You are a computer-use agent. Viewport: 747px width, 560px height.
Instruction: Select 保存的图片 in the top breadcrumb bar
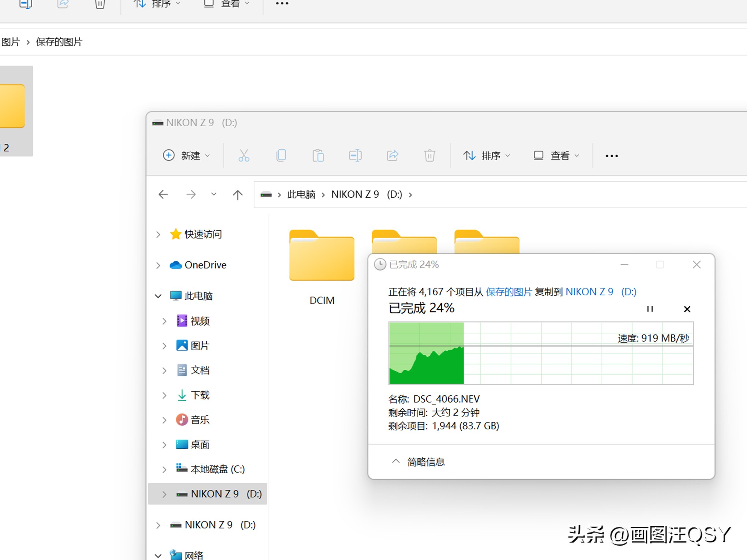pyautogui.click(x=59, y=42)
